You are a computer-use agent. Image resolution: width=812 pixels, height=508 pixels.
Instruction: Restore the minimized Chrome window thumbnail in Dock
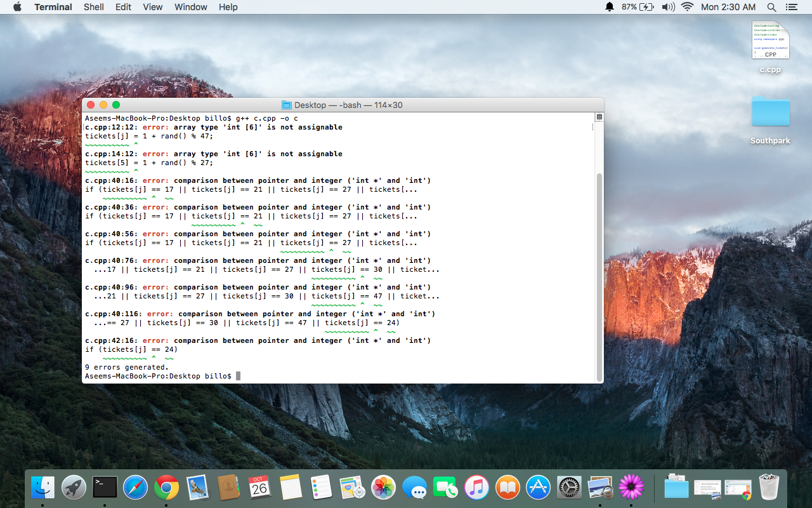(x=738, y=489)
